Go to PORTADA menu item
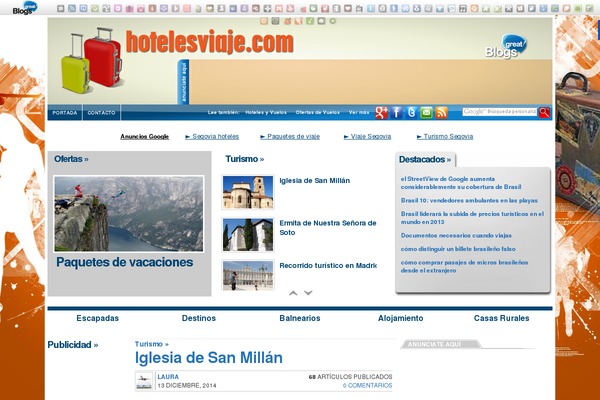The image size is (600, 400). coord(65,113)
